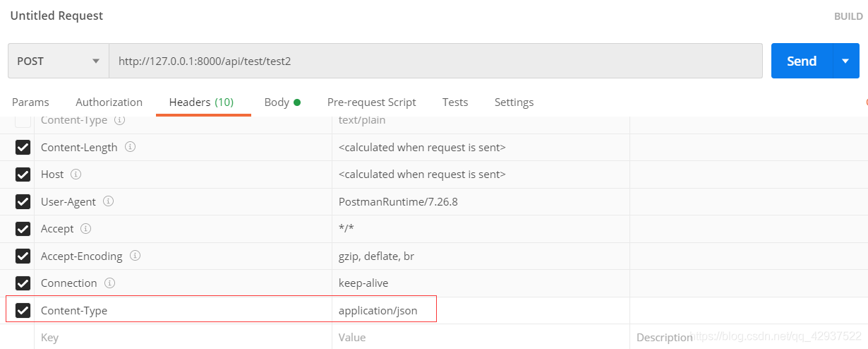The image size is (868, 349).
Task: Disable the User-Agent header checkbox
Action: click(x=23, y=202)
